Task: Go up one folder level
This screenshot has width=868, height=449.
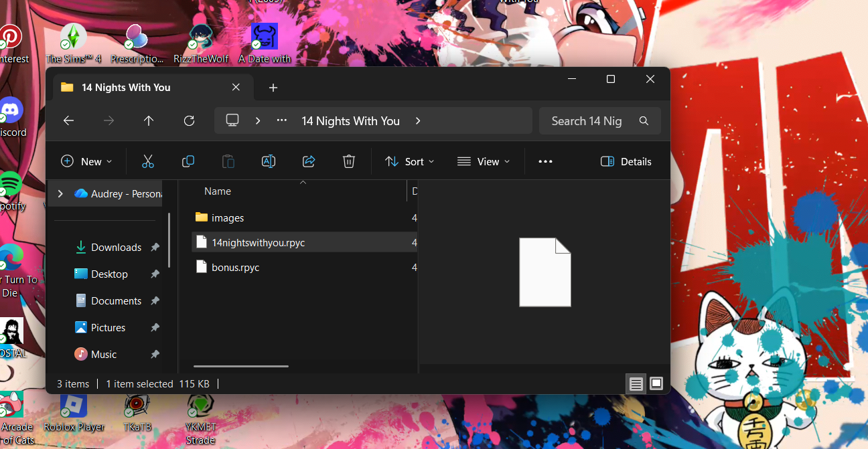Action: point(149,120)
